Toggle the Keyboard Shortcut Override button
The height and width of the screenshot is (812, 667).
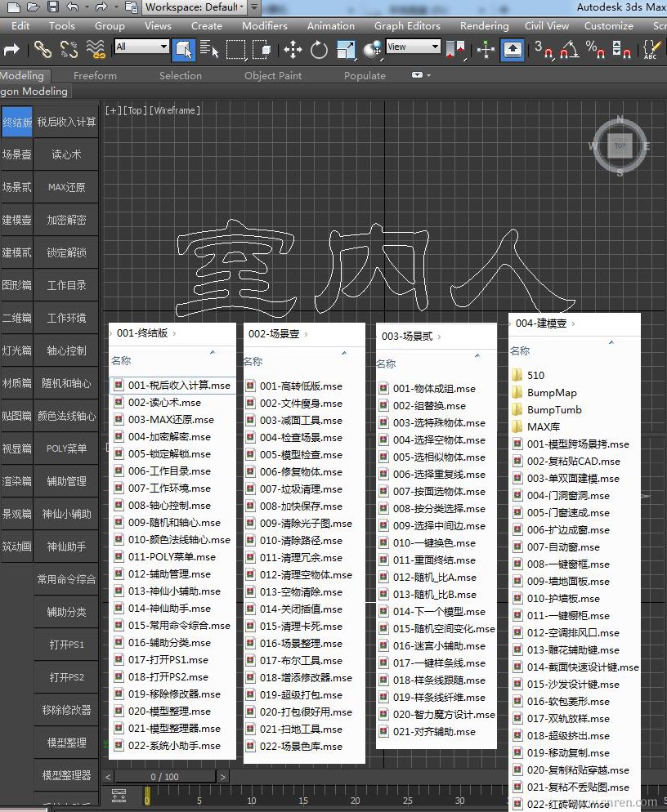(x=512, y=50)
